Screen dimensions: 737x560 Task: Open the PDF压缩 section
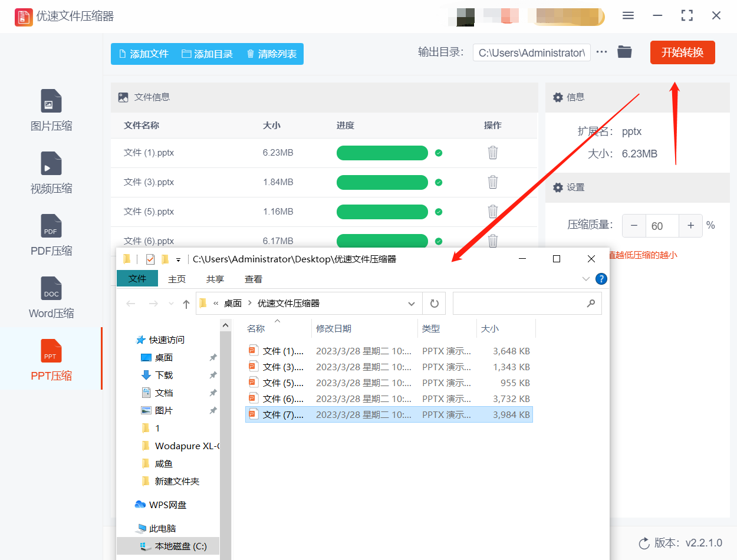point(51,235)
